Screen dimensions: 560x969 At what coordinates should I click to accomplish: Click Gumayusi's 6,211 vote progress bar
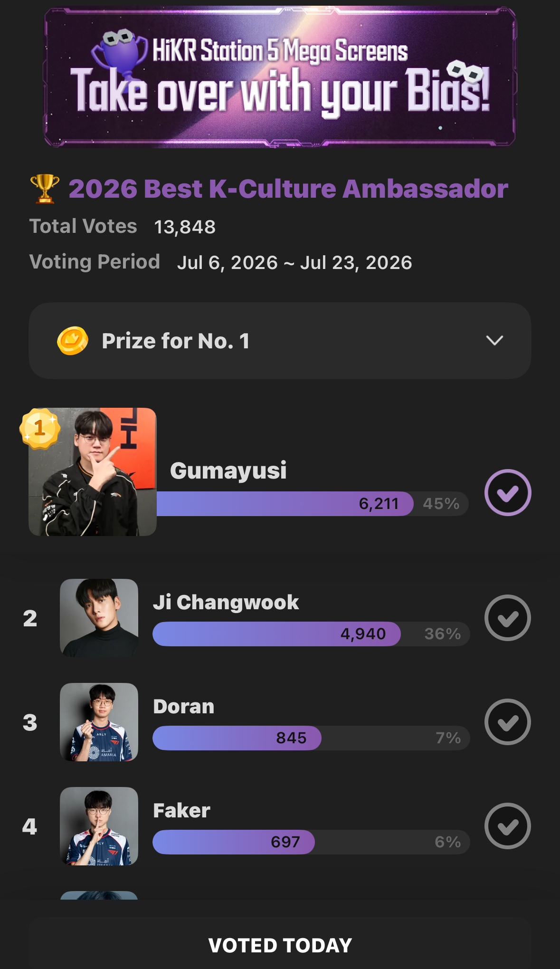(313, 504)
